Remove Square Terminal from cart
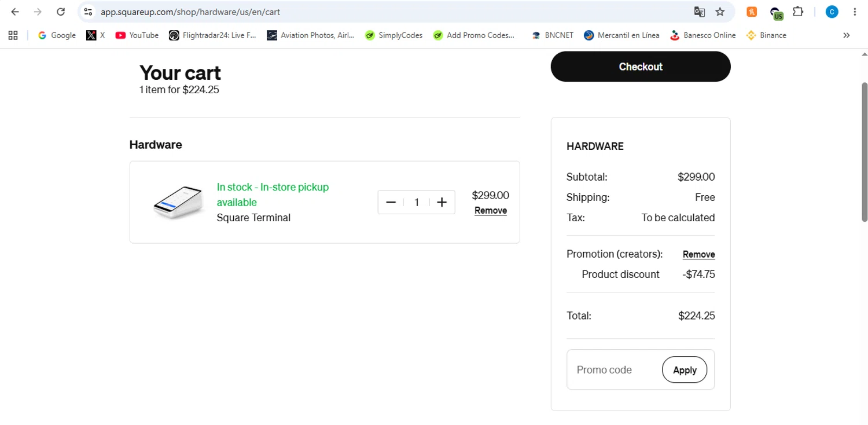This screenshot has width=868, height=425. [491, 211]
